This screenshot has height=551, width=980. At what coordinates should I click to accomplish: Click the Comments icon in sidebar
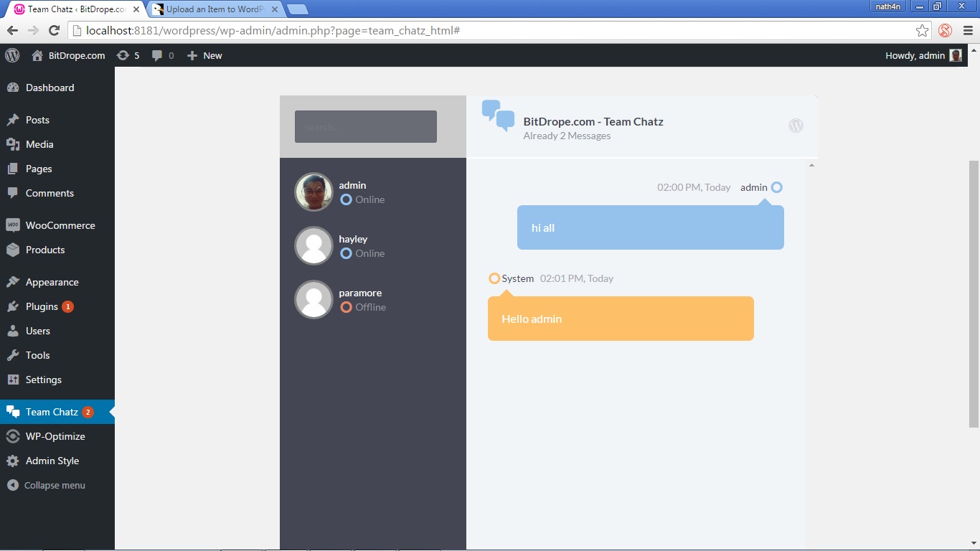[x=13, y=193]
